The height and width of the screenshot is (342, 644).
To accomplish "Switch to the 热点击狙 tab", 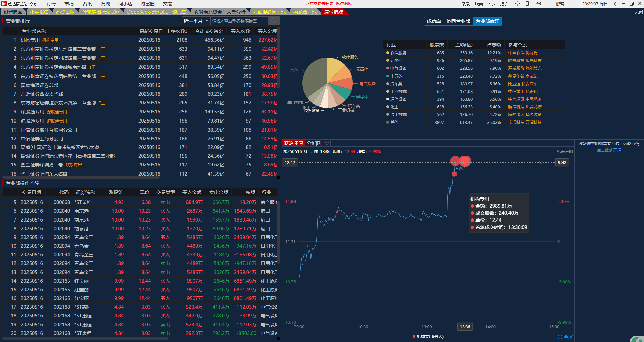I will [65, 12].
